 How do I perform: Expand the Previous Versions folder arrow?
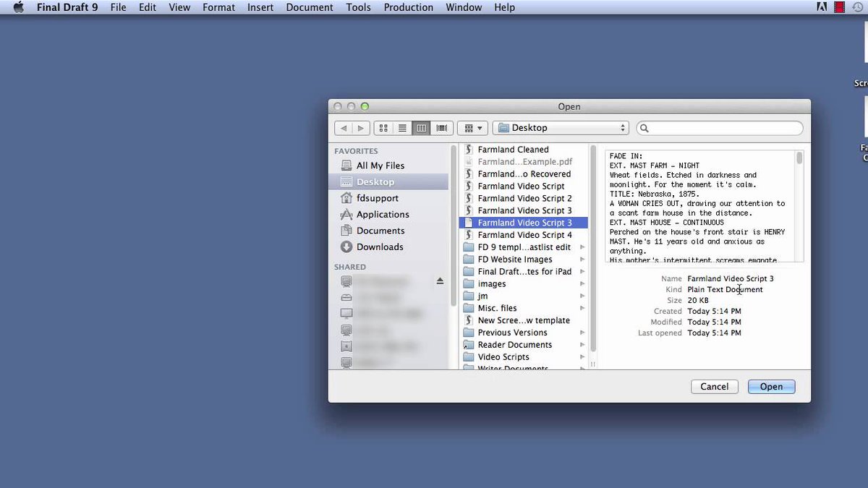click(583, 333)
